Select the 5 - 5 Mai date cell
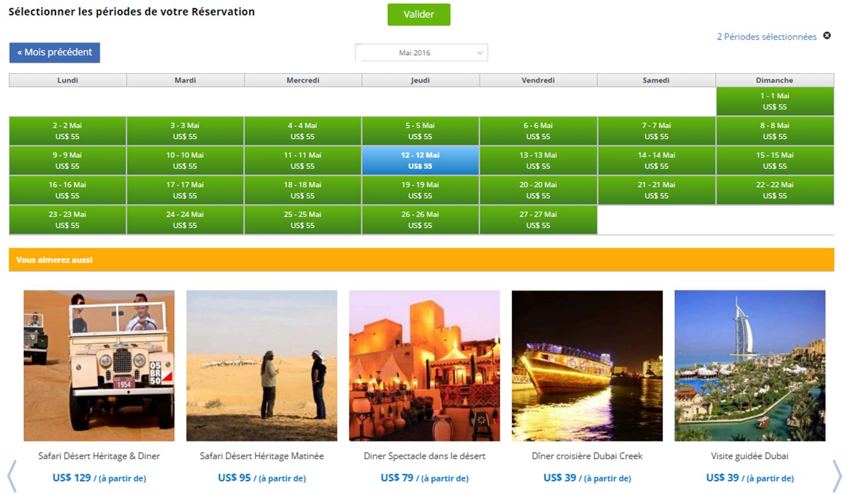The height and width of the screenshot is (494, 868). pyautogui.click(x=420, y=131)
